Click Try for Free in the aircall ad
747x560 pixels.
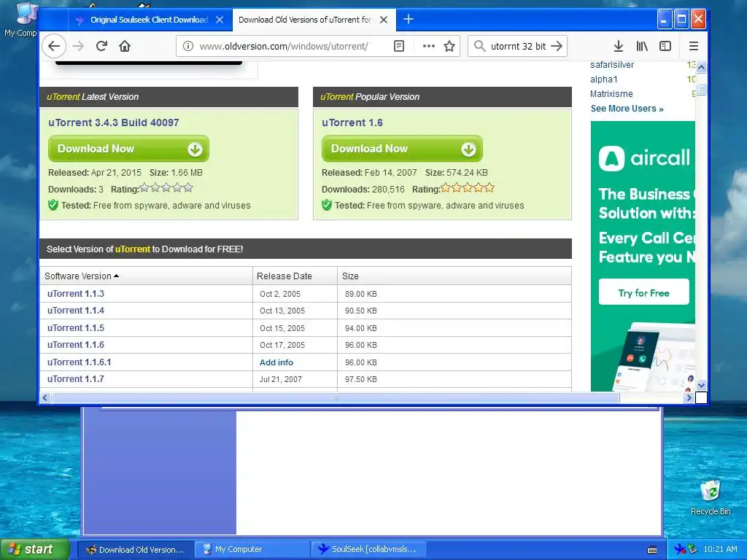point(643,293)
